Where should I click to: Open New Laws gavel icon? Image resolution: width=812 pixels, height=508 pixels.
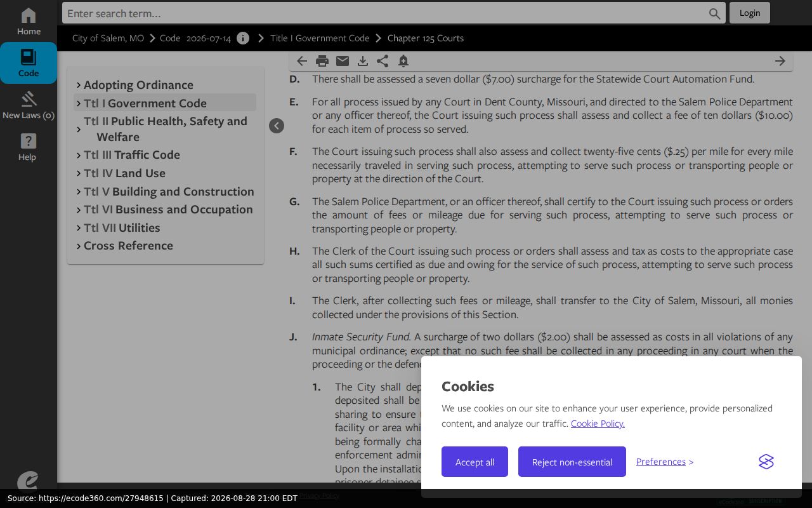(x=29, y=105)
